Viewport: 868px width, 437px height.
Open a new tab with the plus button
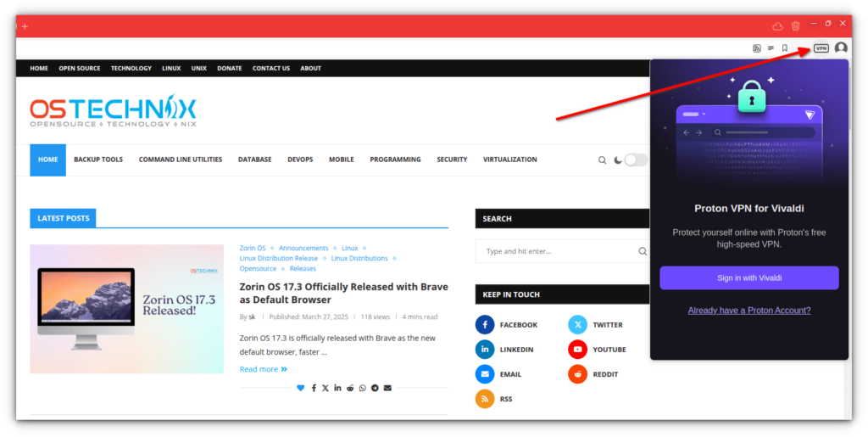[25, 26]
